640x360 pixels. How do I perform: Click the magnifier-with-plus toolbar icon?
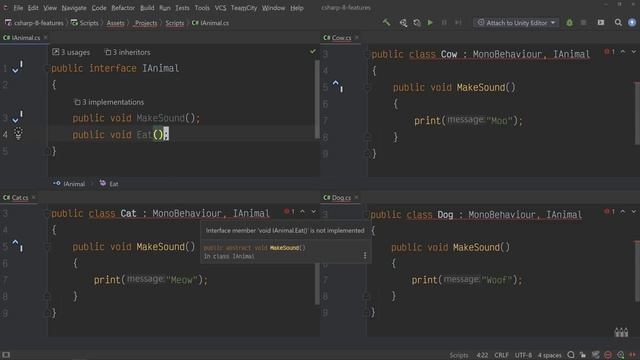coord(403,23)
